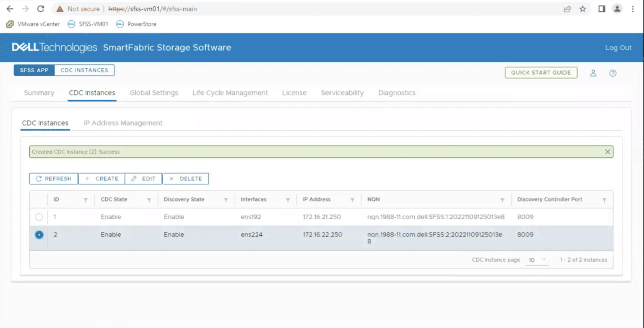Select the main CDC Instances tab
Screen dimensions: 644x328
click(92, 93)
